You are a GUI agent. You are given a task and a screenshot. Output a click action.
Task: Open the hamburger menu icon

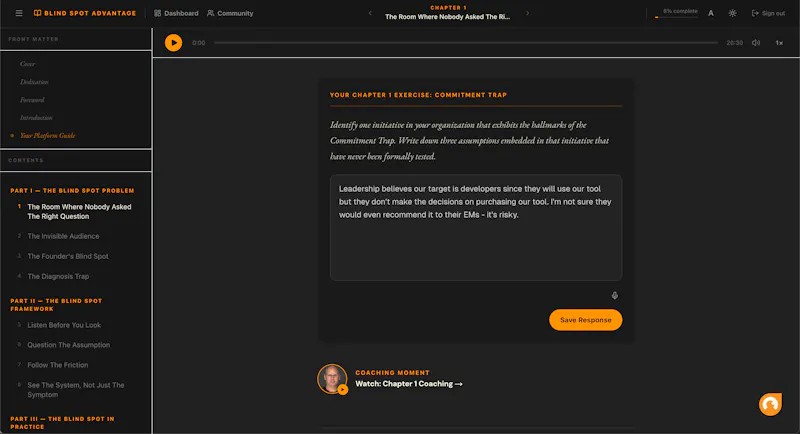point(19,13)
